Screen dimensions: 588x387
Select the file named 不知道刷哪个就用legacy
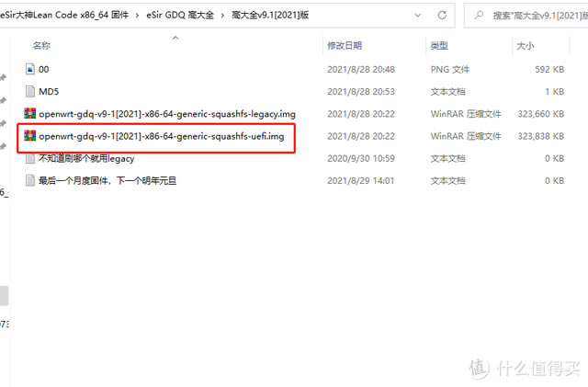click(x=86, y=158)
